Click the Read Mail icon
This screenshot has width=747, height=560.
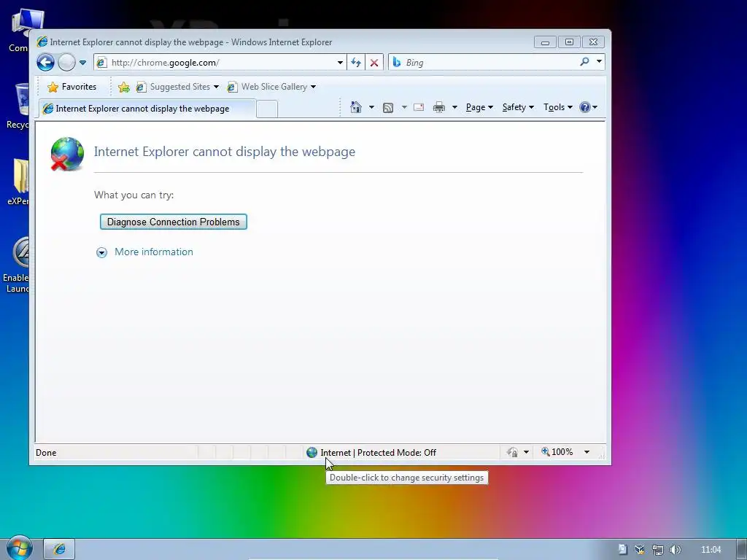tap(419, 107)
